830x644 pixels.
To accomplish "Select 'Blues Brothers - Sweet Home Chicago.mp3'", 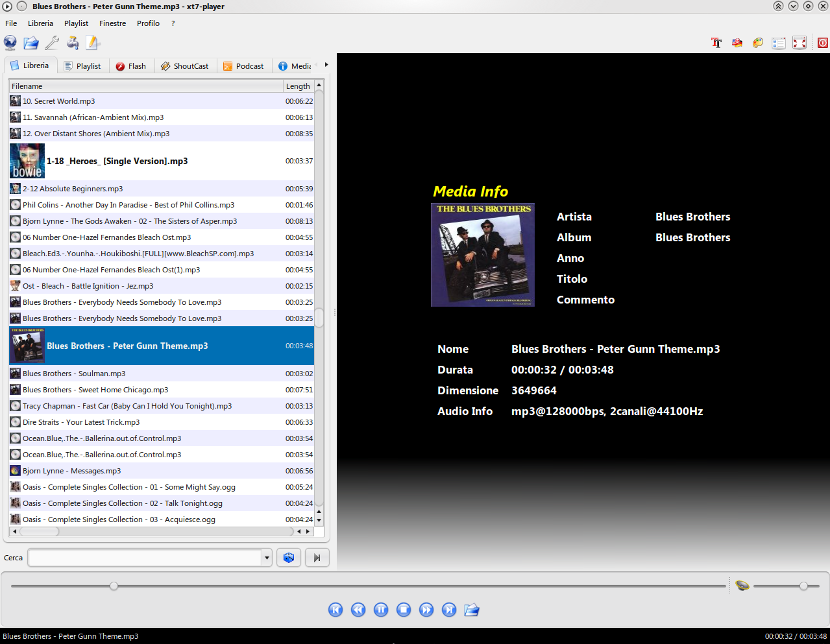I will coord(162,390).
